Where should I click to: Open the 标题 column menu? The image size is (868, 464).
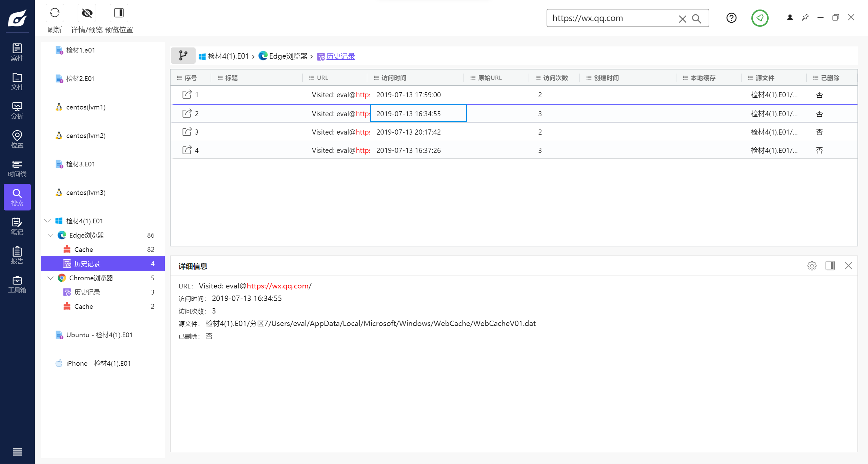click(x=220, y=78)
